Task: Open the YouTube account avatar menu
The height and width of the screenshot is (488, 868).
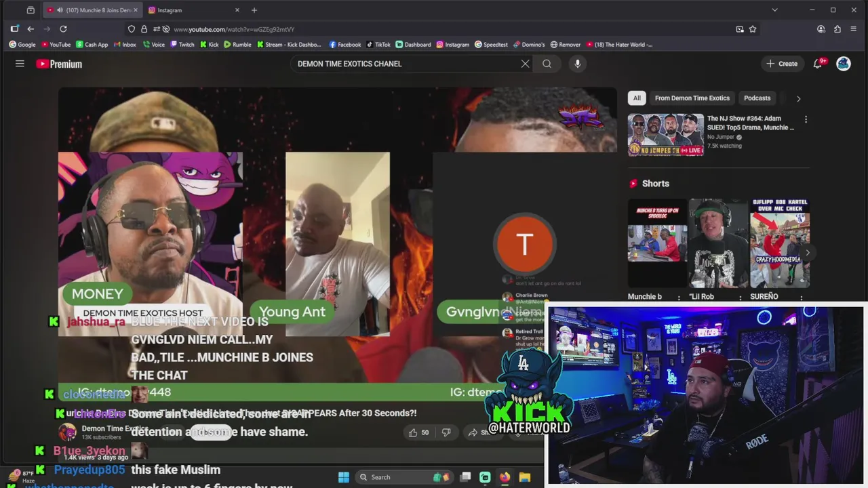Action: click(844, 64)
